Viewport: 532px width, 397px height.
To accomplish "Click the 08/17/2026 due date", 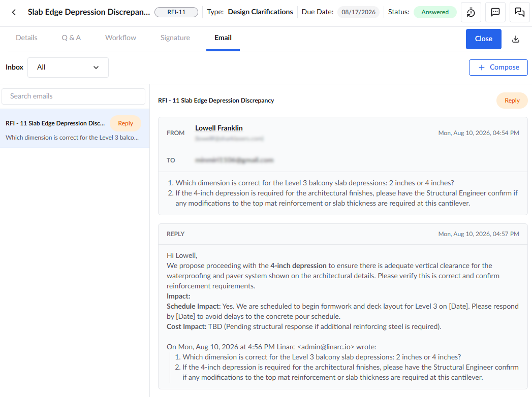I will point(358,12).
